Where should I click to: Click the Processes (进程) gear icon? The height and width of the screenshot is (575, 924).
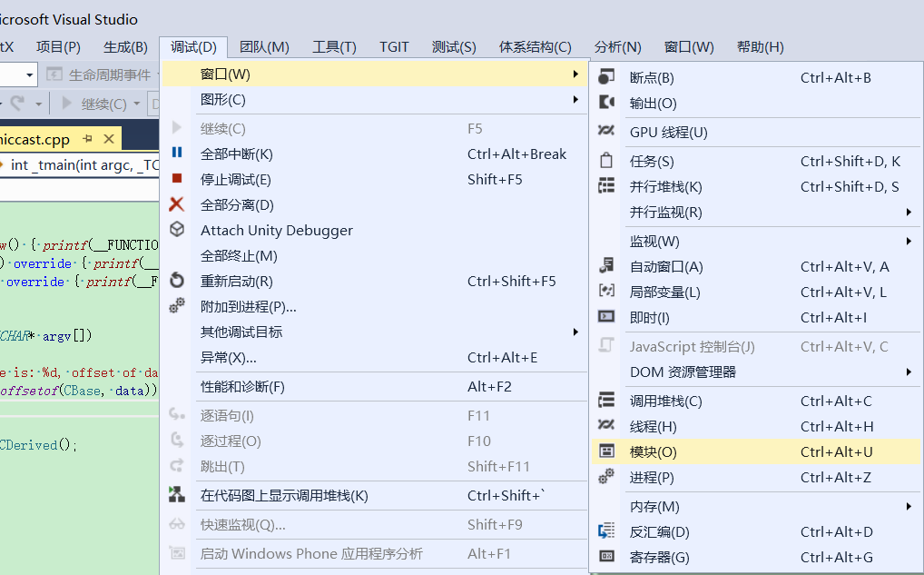606,477
